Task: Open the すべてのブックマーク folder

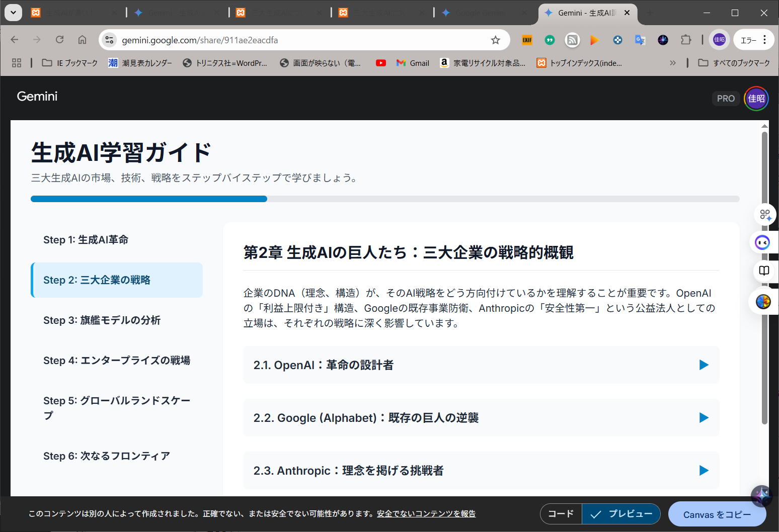Action: tap(734, 63)
